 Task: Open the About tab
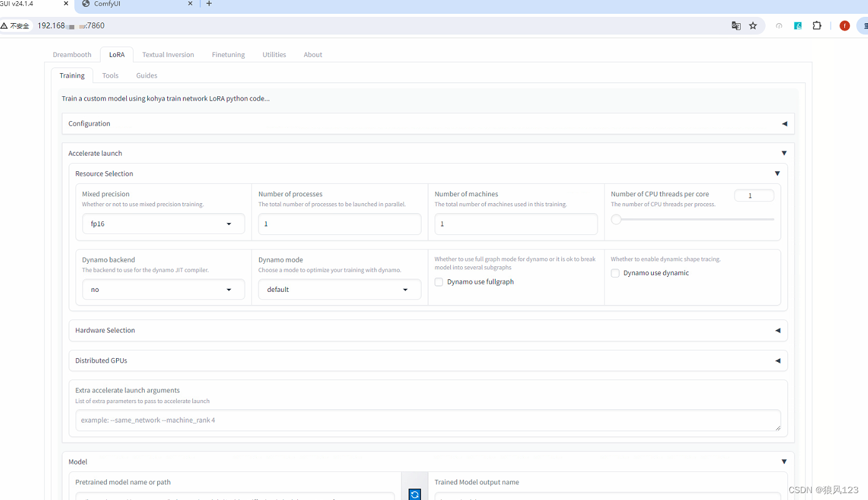click(x=313, y=54)
